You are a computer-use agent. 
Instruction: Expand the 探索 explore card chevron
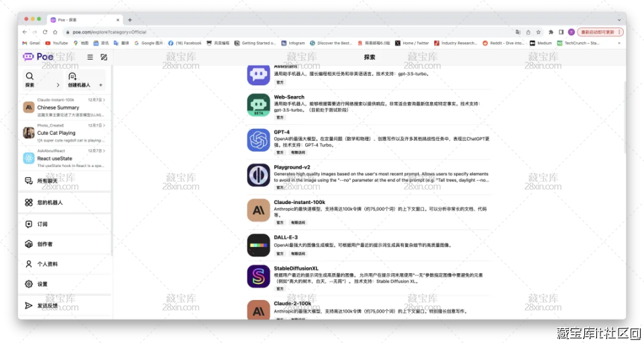(x=58, y=85)
